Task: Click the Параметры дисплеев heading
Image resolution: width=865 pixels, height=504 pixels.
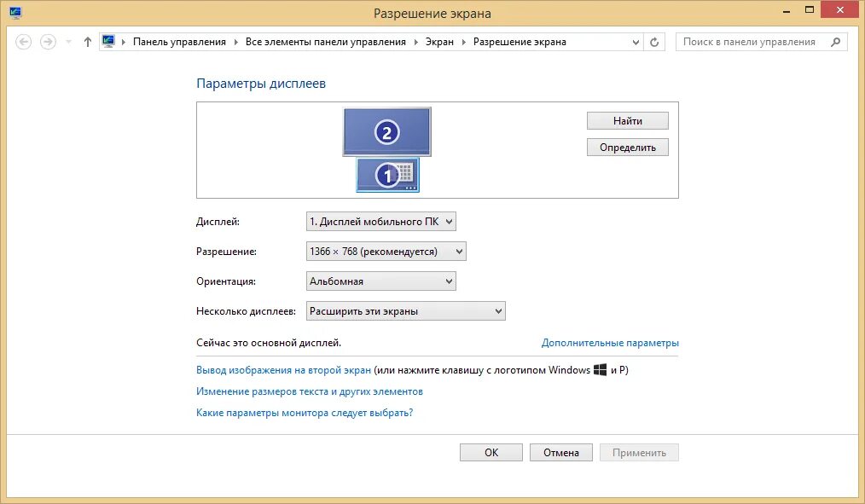Action: pyautogui.click(x=261, y=84)
